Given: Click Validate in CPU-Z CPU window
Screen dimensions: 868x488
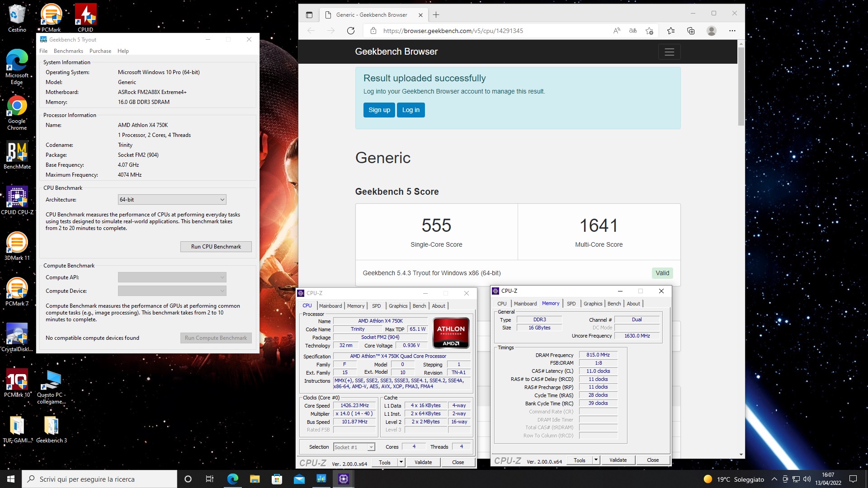Looking at the screenshot, I should click(x=423, y=462).
